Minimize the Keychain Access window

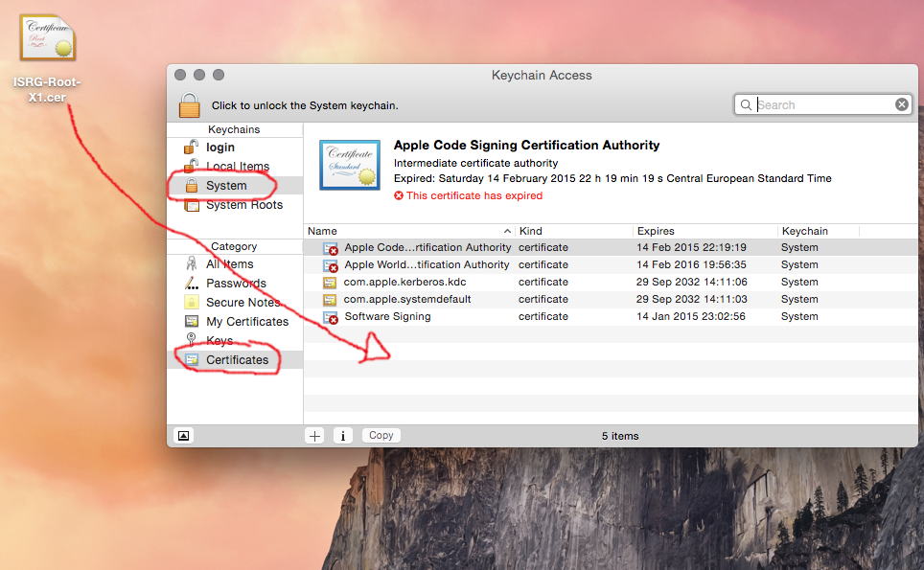click(199, 75)
